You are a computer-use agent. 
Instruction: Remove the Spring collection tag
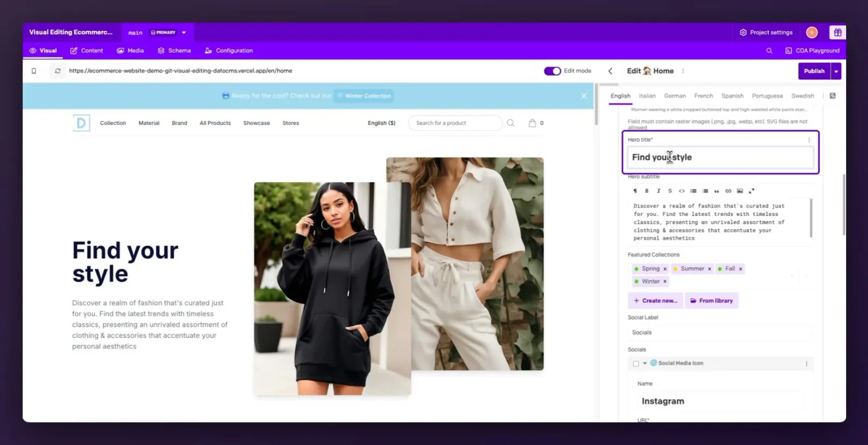665,269
